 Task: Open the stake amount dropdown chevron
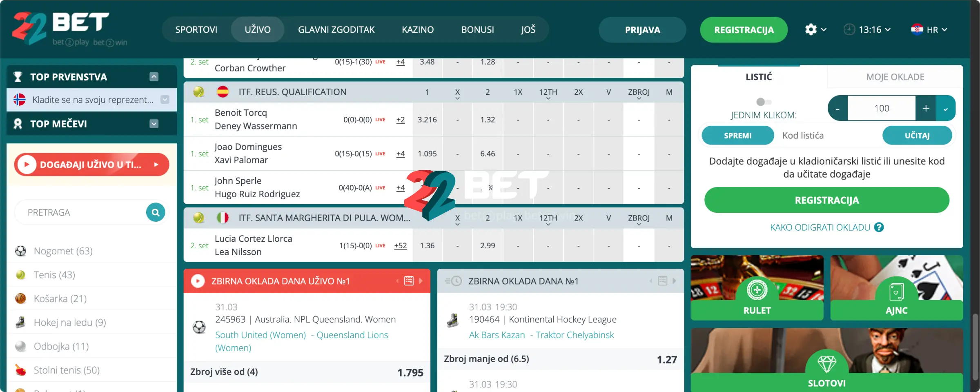pyautogui.click(x=946, y=108)
